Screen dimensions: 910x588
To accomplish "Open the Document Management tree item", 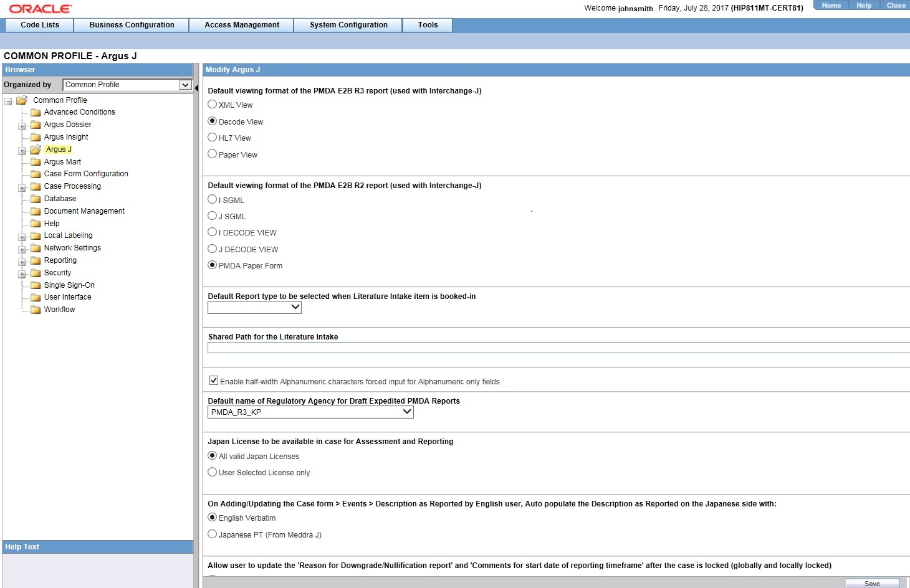I will pyautogui.click(x=84, y=211).
